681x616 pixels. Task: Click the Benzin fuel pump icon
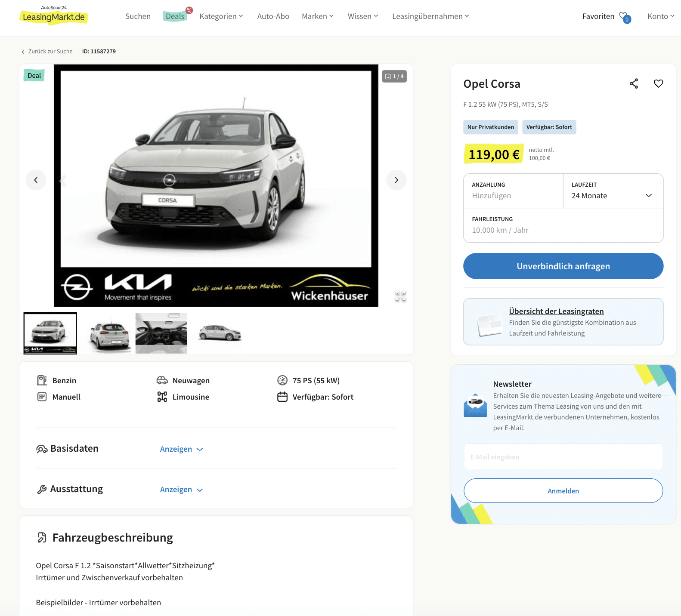pos(42,380)
